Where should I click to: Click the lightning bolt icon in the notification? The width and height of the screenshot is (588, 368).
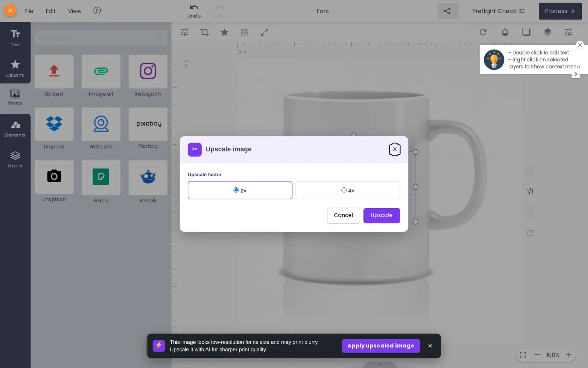pyautogui.click(x=159, y=346)
